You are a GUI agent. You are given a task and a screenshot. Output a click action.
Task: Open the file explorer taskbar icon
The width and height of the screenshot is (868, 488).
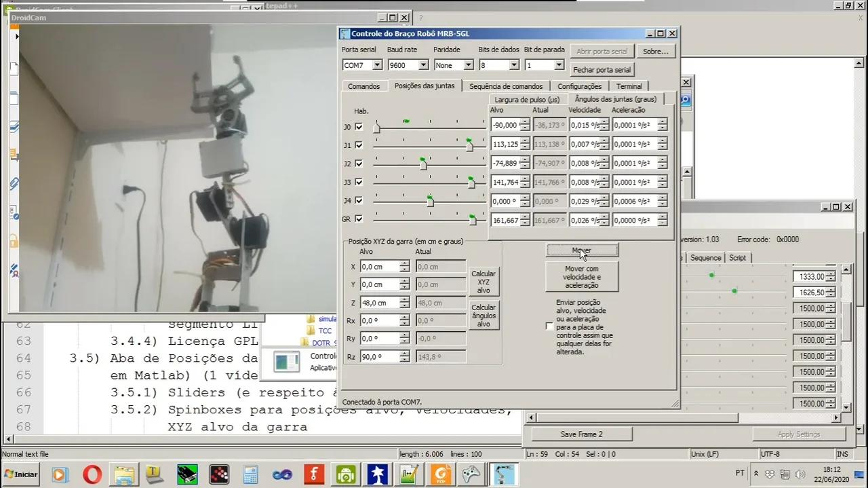(x=123, y=474)
